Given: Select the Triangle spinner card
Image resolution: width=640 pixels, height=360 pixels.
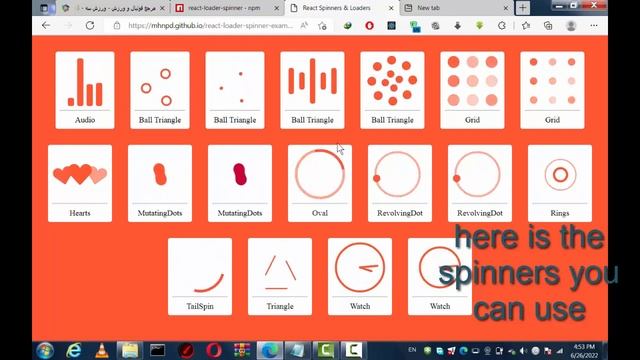Looking at the screenshot, I should pos(280,276).
